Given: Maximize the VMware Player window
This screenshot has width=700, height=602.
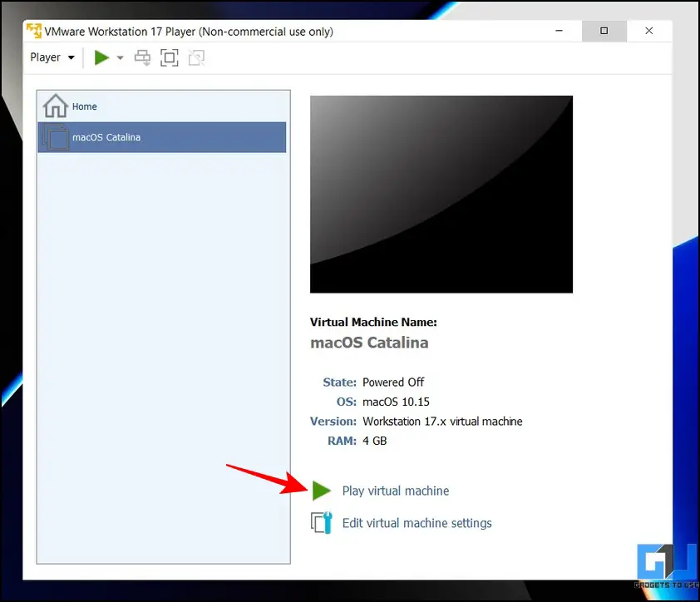Looking at the screenshot, I should click(x=604, y=32).
